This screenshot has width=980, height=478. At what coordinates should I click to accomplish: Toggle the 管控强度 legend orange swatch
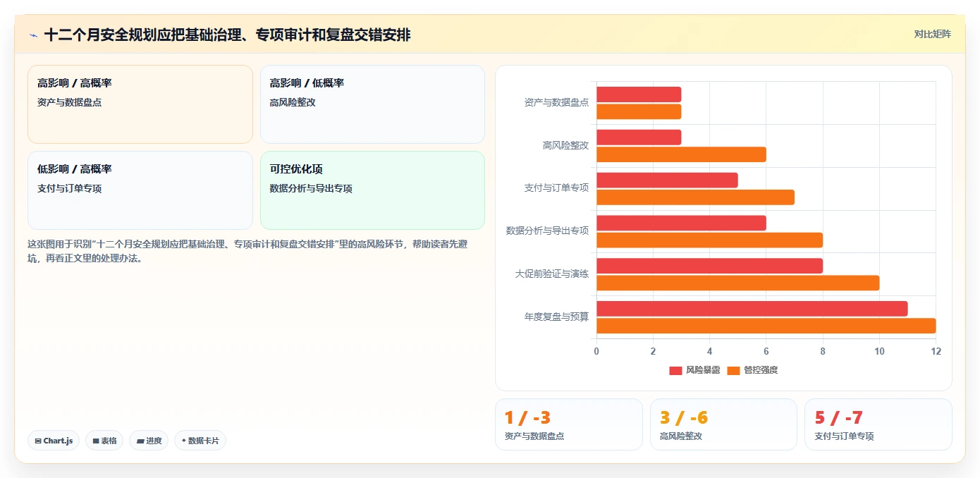click(733, 370)
